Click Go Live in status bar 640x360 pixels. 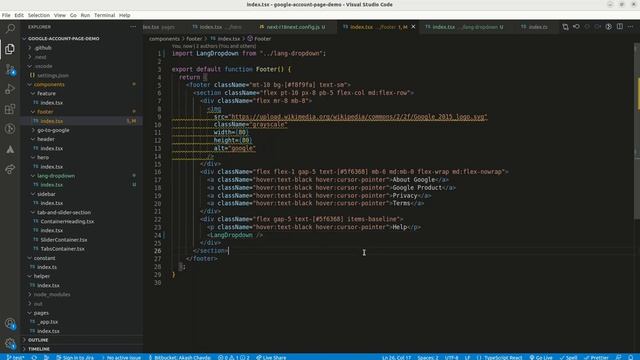(541, 357)
